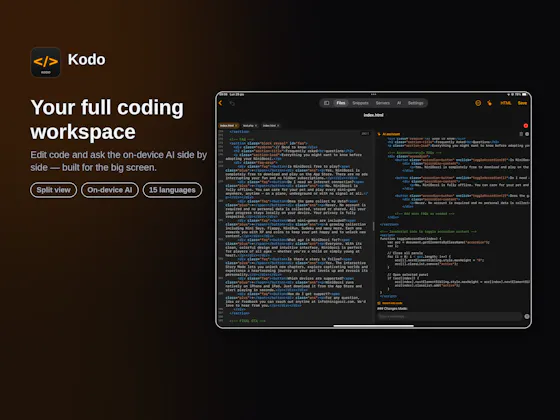Save the current file

coord(522,103)
